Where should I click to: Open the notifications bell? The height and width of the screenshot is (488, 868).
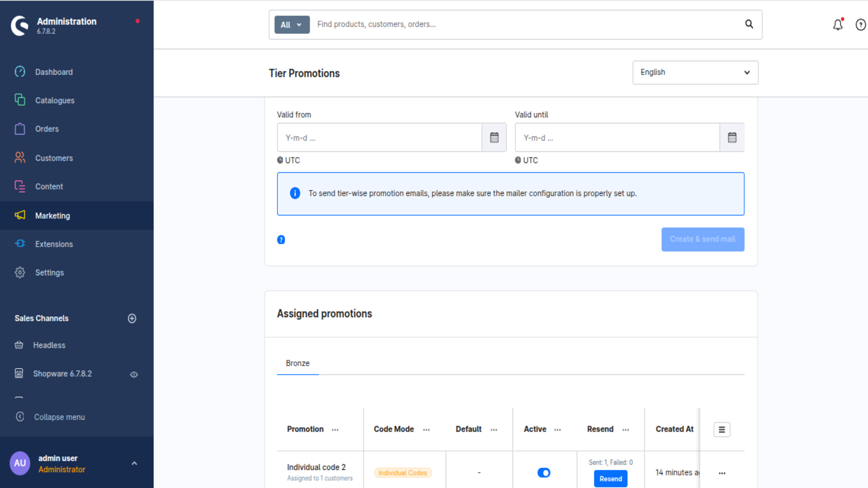[838, 24]
